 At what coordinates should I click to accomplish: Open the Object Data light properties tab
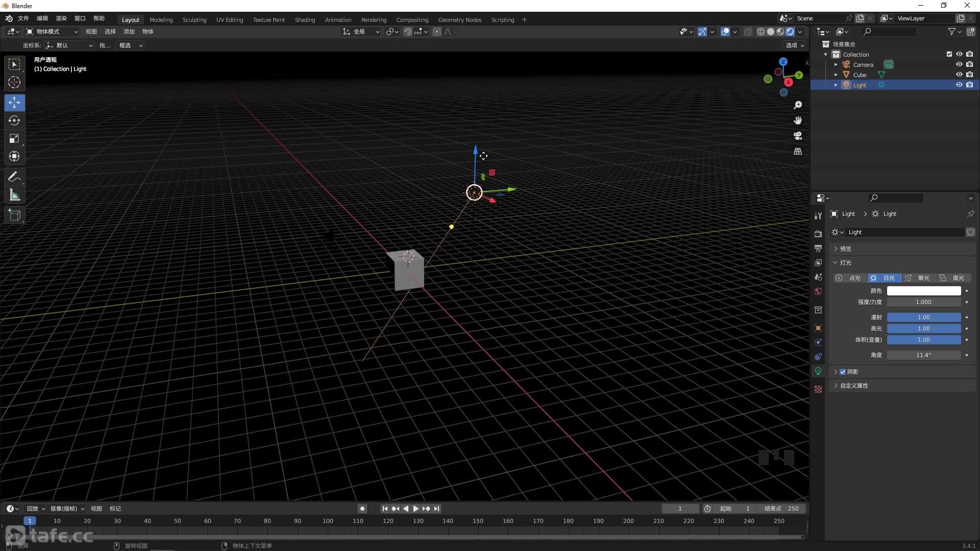tap(818, 371)
